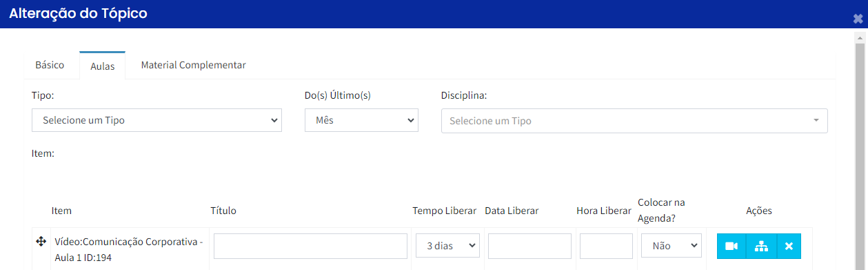Close the Alteração do Tópico dialog
The height and width of the screenshot is (270, 868).
point(857,20)
